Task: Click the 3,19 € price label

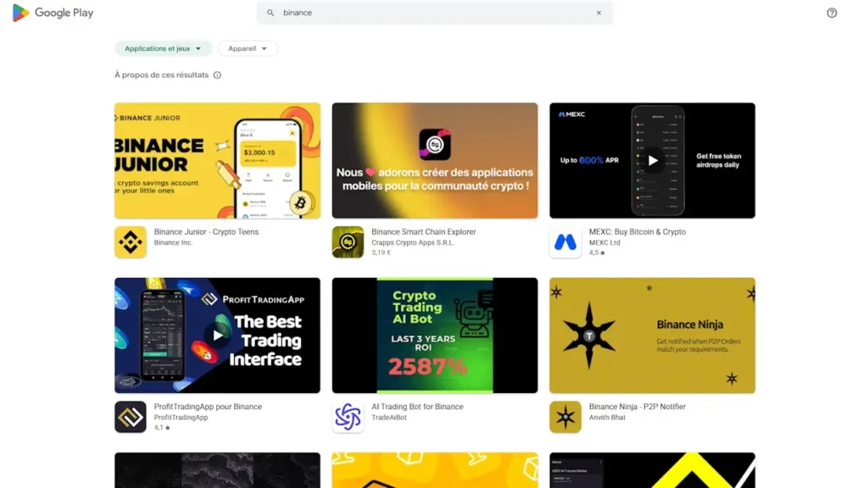Action: [x=381, y=252]
